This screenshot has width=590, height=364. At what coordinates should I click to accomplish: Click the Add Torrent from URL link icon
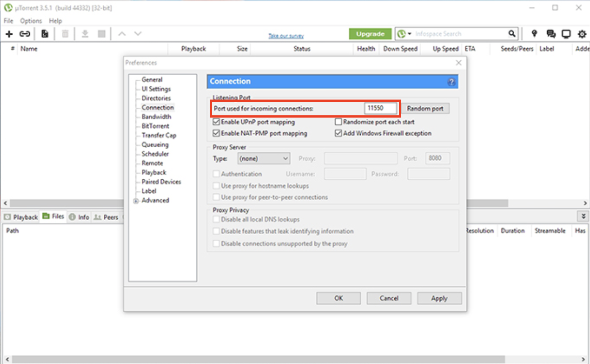click(25, 34)
